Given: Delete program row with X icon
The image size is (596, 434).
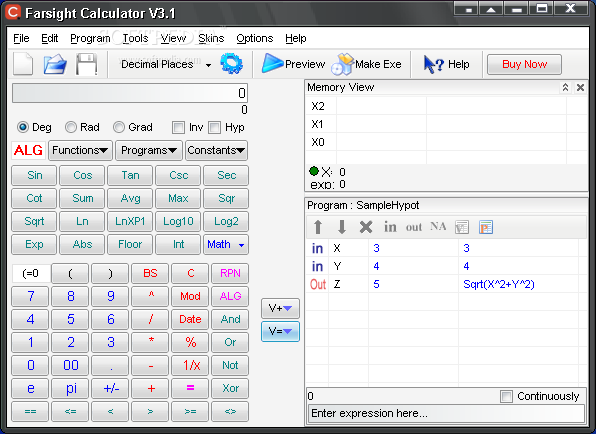Looking at the screenshot, I should coord(366,227).
